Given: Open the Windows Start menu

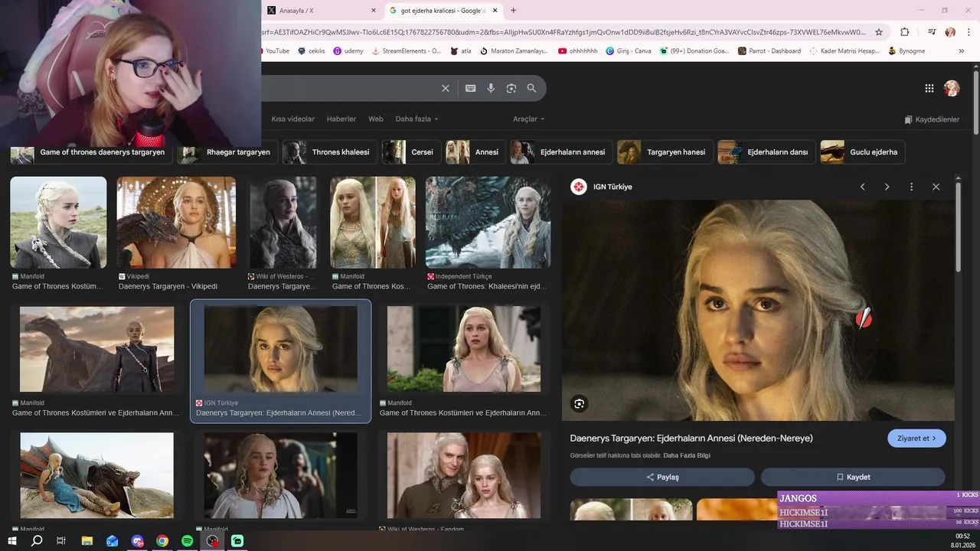Looking at the screenshot, I should pyautogui.click(x=12, y=541).
